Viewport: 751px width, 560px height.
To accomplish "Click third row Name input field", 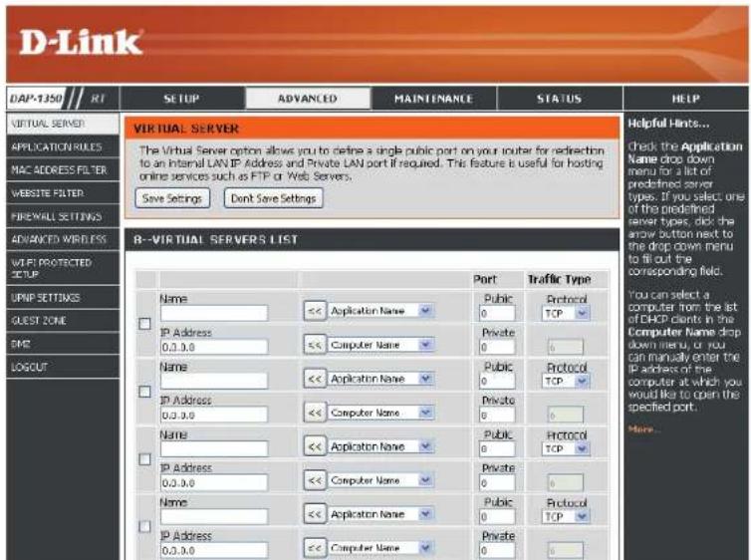I will click(214, 448).
